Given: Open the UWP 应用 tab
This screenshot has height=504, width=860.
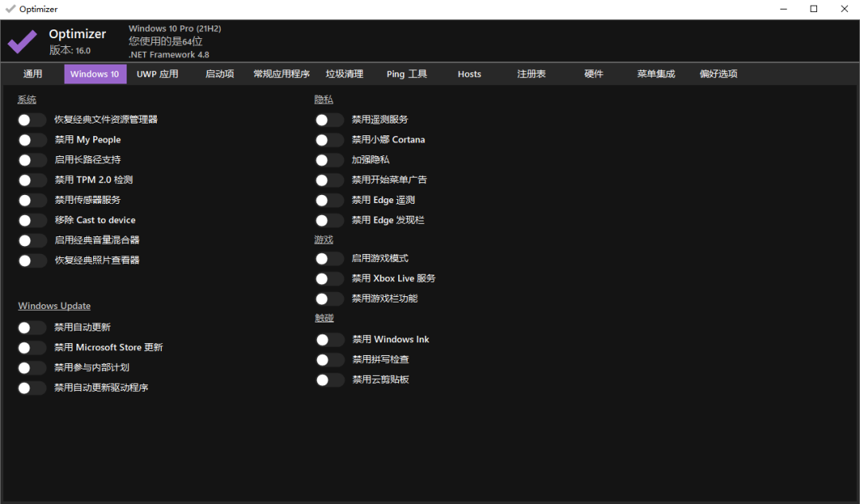Looking at the screenshot, I should 158,74.
